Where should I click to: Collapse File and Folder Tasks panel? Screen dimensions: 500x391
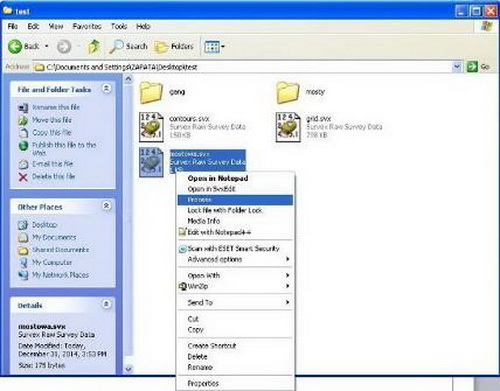(106, 89)
